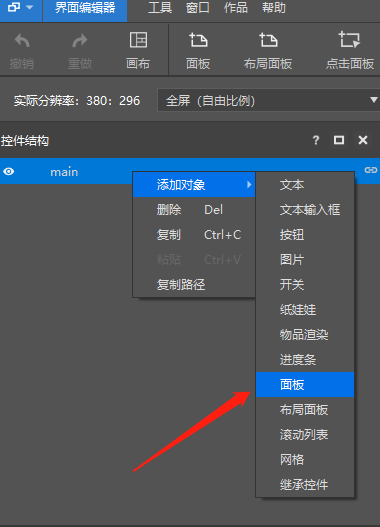Click the 实际分辨率: 380: 296 label
Image resolution: width=380 pixels, height=527 pixels.
click(x=77, y=100)
